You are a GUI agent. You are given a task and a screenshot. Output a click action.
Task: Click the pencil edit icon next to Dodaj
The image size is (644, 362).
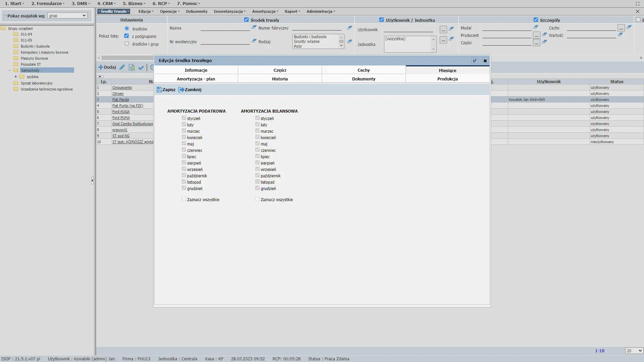coord(122,67)
